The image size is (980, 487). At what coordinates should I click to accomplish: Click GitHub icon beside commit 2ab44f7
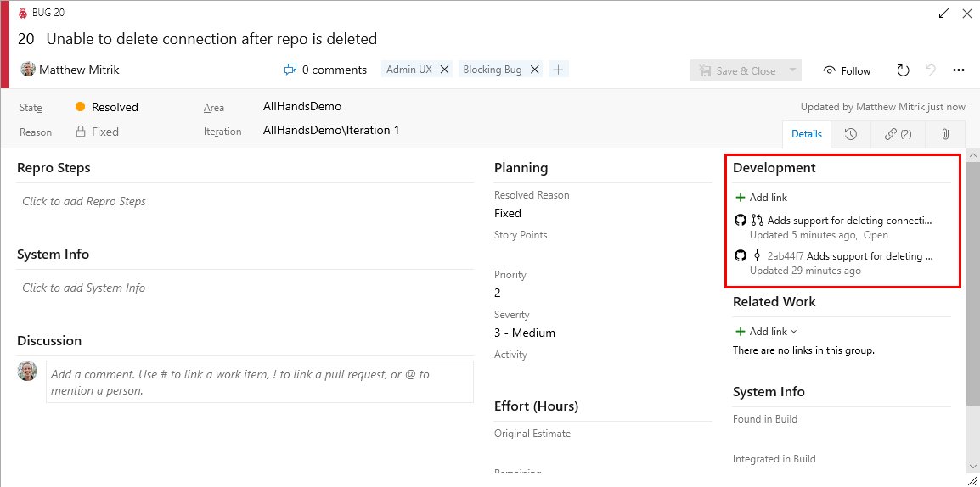coord(741,255)
